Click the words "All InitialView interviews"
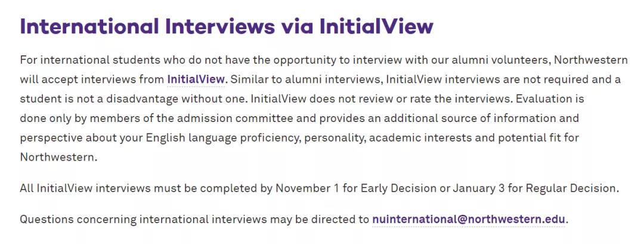This screenshot has width=644, height=244. pyautogui.click(x=85, y=189)
